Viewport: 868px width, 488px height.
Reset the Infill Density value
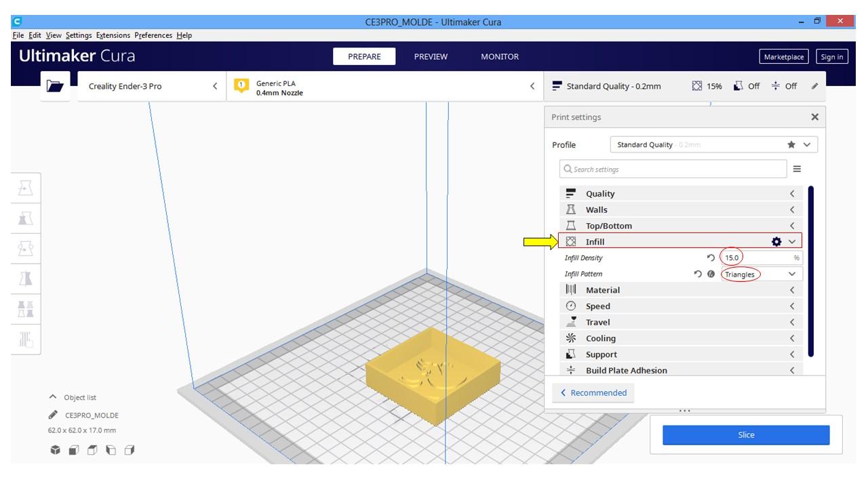tap(711, 258)
